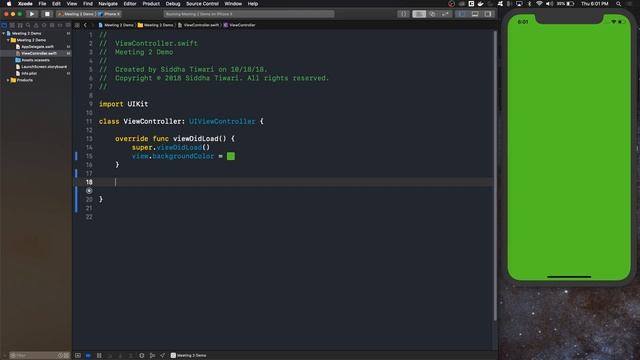Open the Debug menu
The height and width of the screenshot is (360, 640).
(173, 4)
